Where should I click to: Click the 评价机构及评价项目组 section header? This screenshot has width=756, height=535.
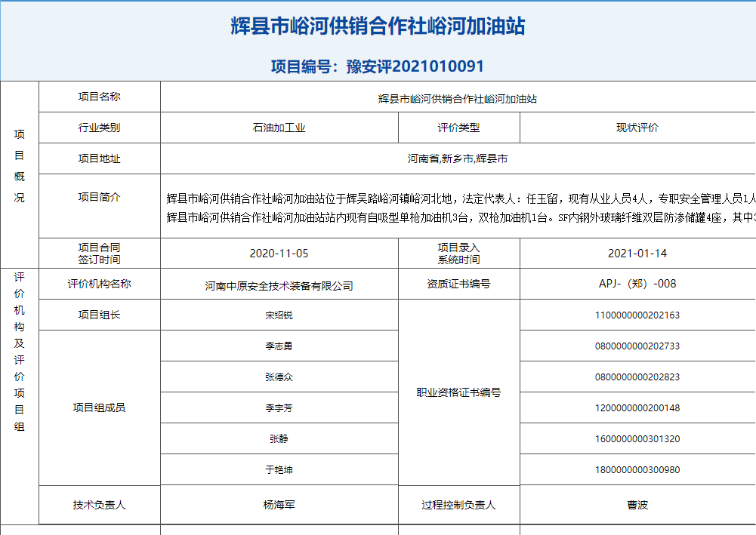tap(20, 352)
